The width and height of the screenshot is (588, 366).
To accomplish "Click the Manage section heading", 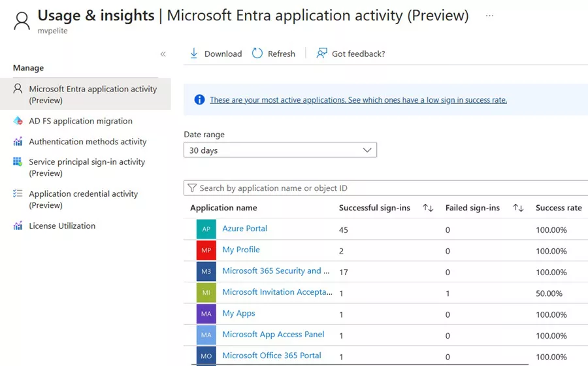I will 28,68.
